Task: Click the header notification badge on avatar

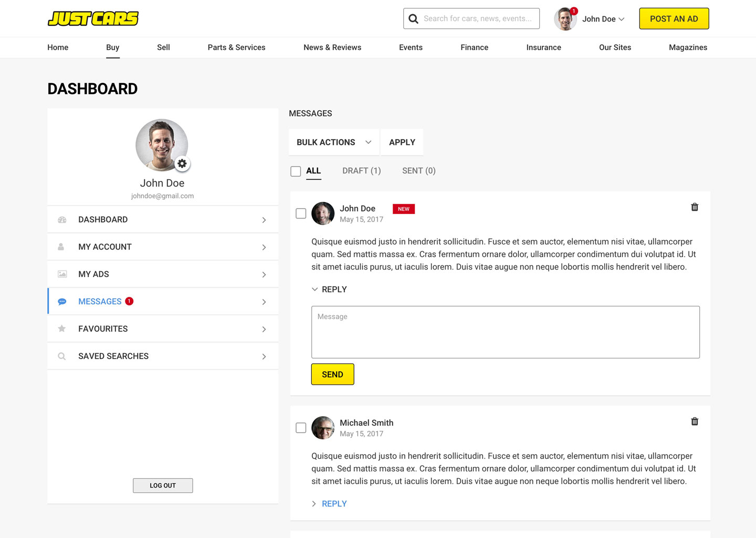Action: [574, 11]
